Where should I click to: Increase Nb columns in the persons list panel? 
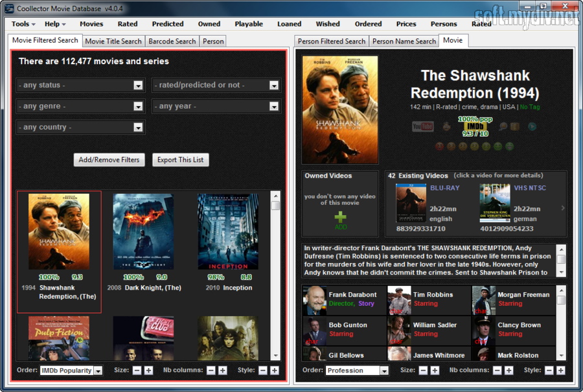pos(509,371)
